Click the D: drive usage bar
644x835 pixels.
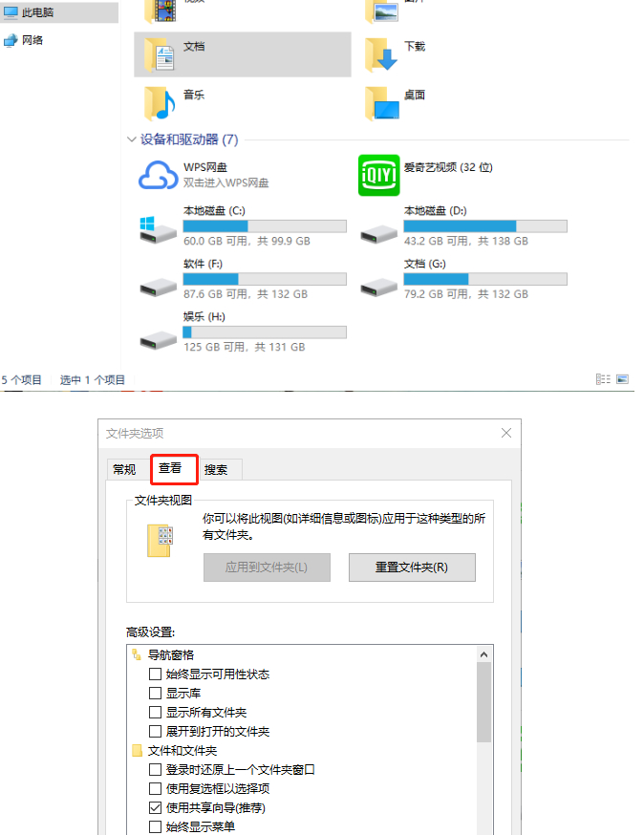pyautogui.click(x=485, y=226)
